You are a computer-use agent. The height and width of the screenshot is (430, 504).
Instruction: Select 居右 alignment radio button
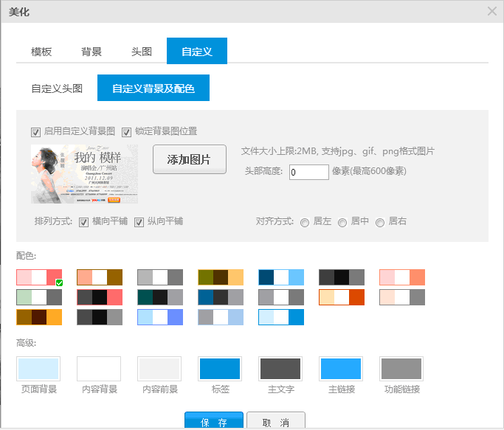tap(380, 223)
